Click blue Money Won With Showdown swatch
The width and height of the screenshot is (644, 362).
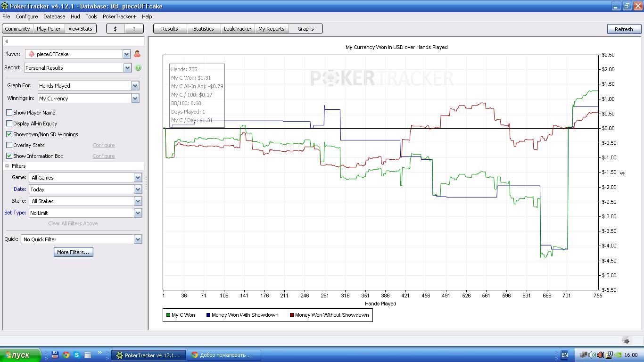[x=208, y=315]
